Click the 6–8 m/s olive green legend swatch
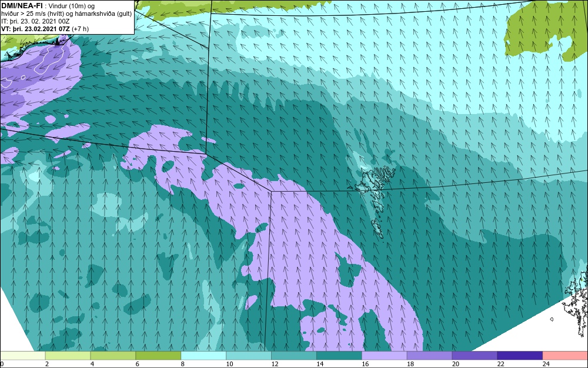588x368 pixels. pyautogui.click(x=158, y=356)
